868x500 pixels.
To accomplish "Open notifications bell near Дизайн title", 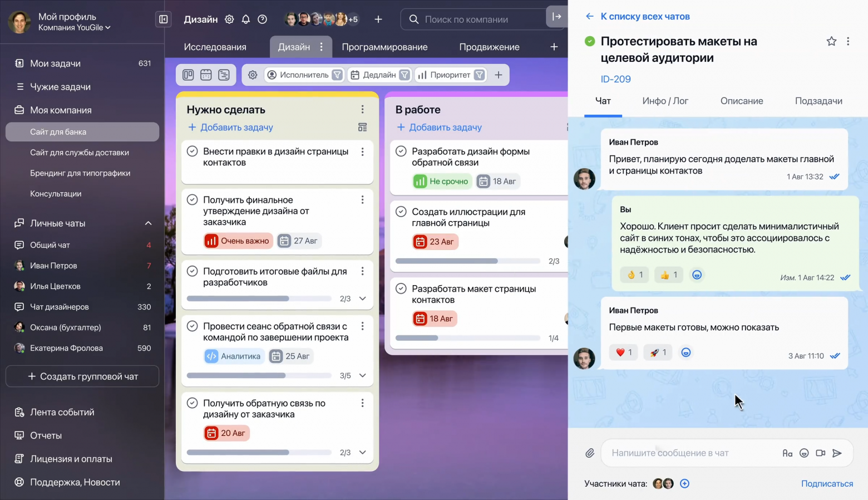I will click(x=245, y=19).
